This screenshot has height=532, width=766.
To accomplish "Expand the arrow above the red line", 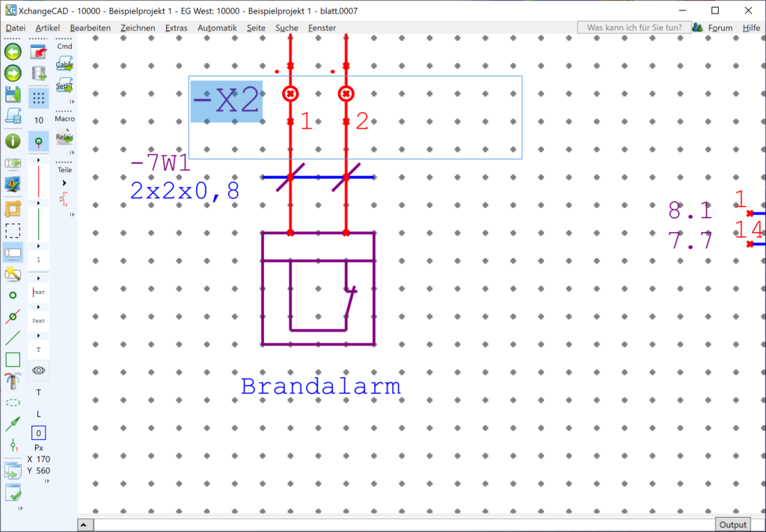I will (39, 160).
